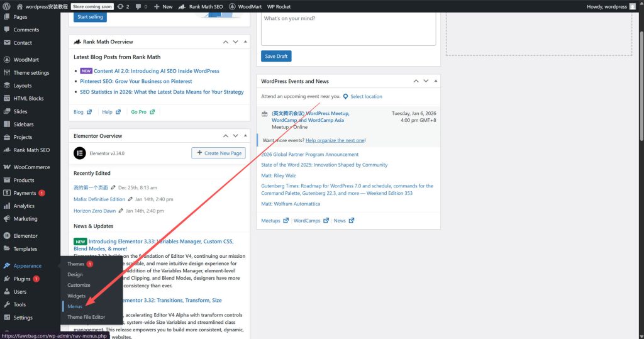Open Theme File Editor submenu item

point(86,317)
